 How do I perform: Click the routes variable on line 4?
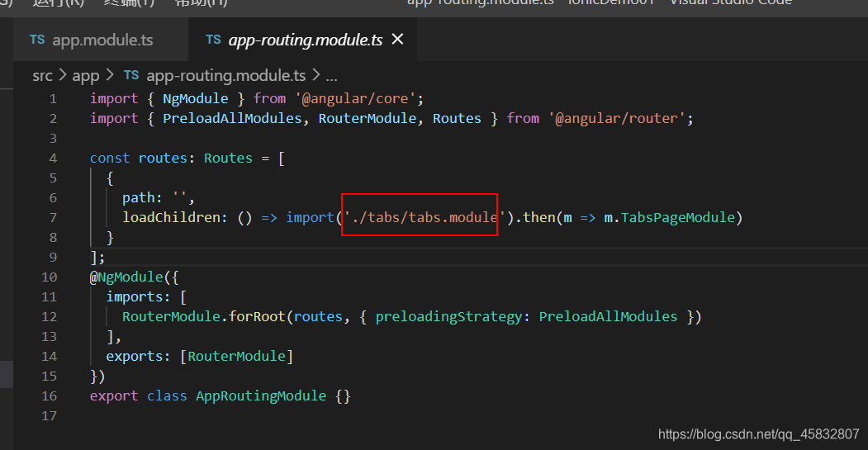163,159
